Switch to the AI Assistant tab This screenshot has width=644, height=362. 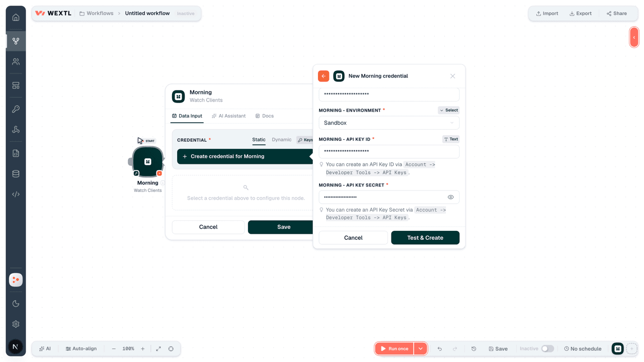[228, 116]
